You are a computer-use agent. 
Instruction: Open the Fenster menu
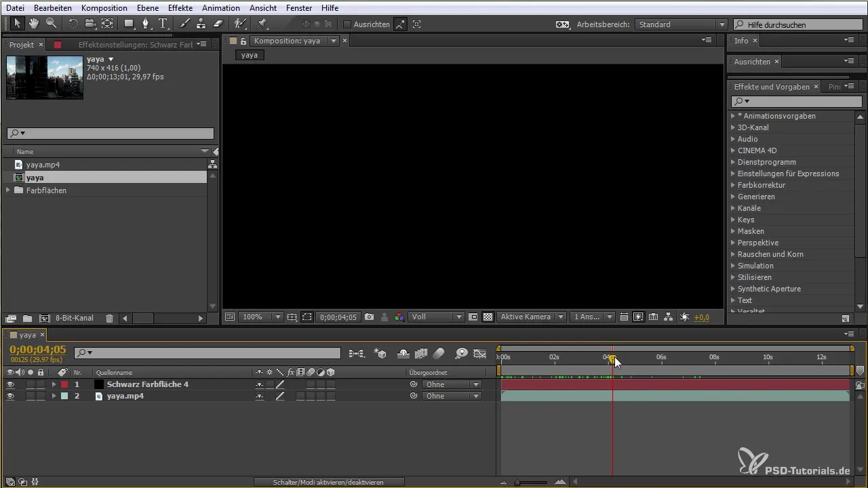(299, 8)
